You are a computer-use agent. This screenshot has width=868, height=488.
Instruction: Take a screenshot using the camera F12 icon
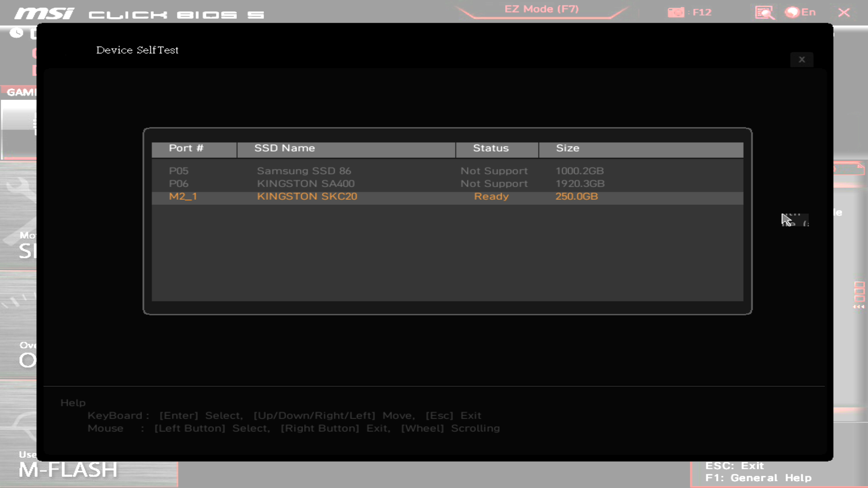click(x=676, y=12)
